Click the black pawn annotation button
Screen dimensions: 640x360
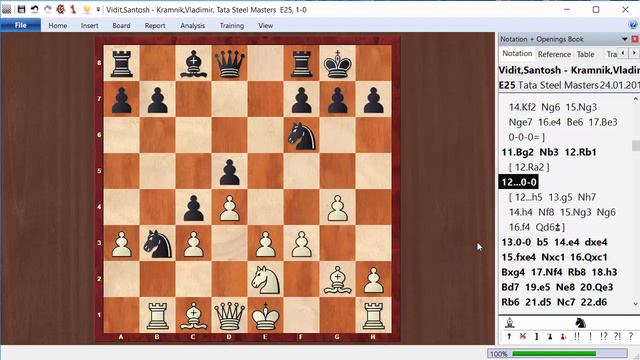point(550,336)
